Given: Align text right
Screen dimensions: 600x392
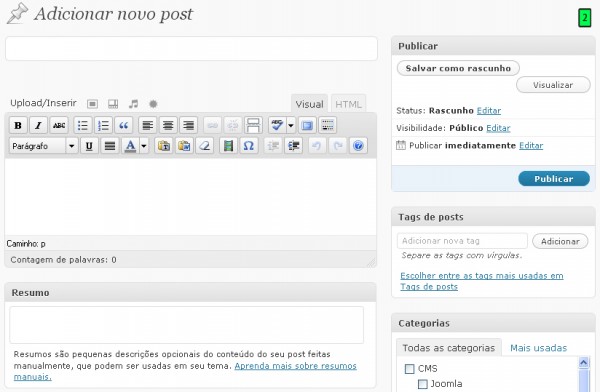Looking at the screenshot, I should [189, 125].
